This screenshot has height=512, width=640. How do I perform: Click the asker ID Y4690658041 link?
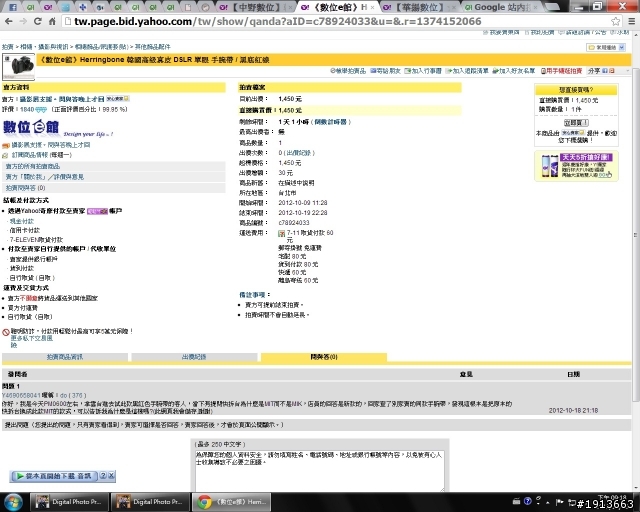pos(21,395)
